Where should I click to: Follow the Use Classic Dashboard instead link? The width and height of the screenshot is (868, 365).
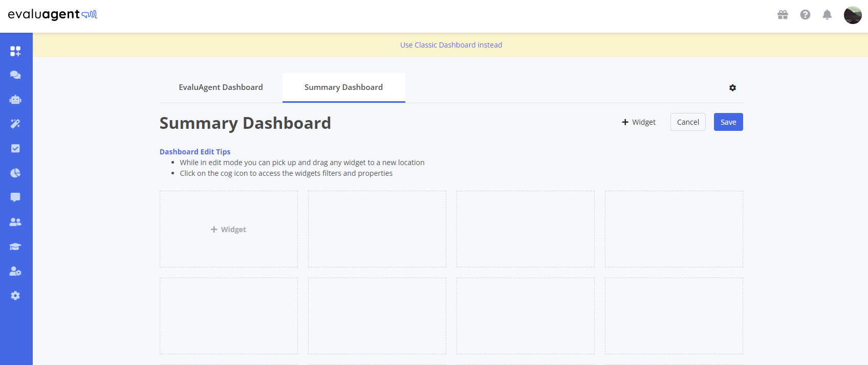pos(451,45)
